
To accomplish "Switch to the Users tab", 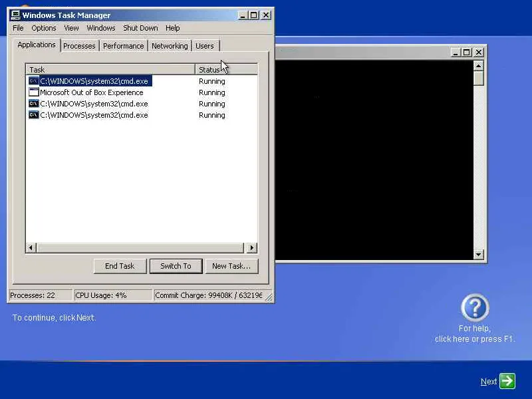I will pos(205,46).
